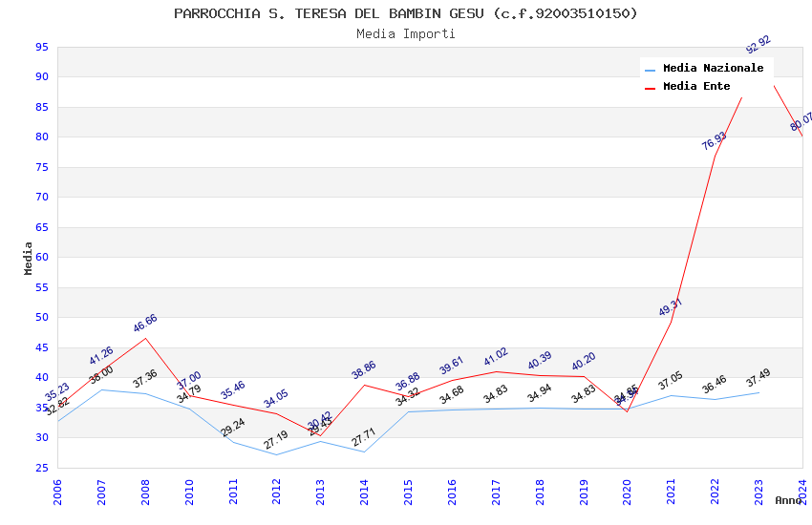Viewport: 812px width, 525px height.
Task: Click the 39.61 data label
Action: pos(451,366)
